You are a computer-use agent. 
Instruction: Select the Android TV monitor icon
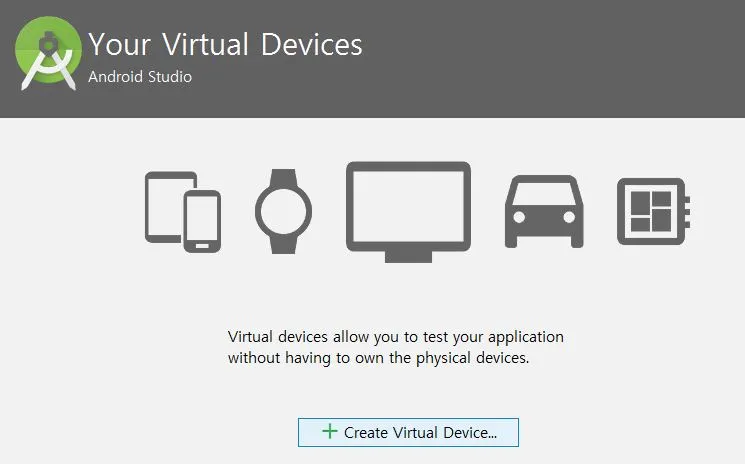tap(409, 212)
